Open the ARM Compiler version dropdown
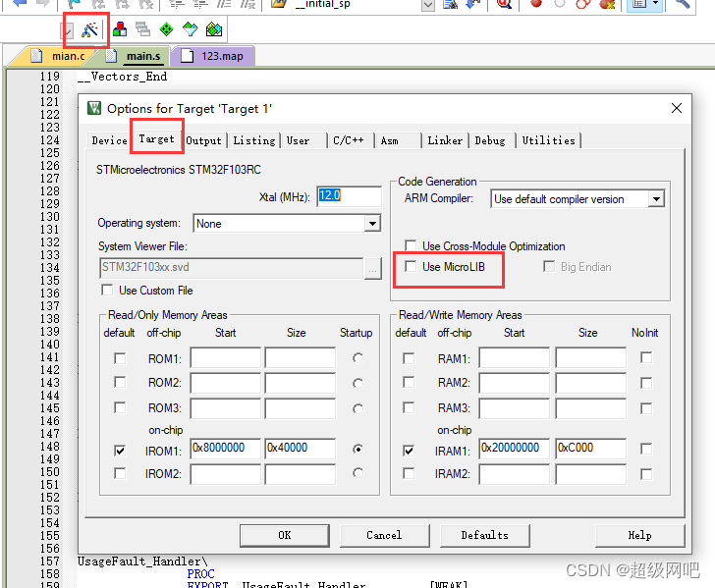The height and width of the screenshot is (588, 715). [656, 199]
